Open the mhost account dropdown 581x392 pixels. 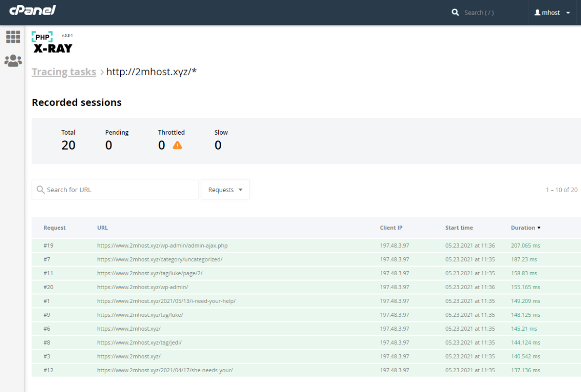click(553, 13)
